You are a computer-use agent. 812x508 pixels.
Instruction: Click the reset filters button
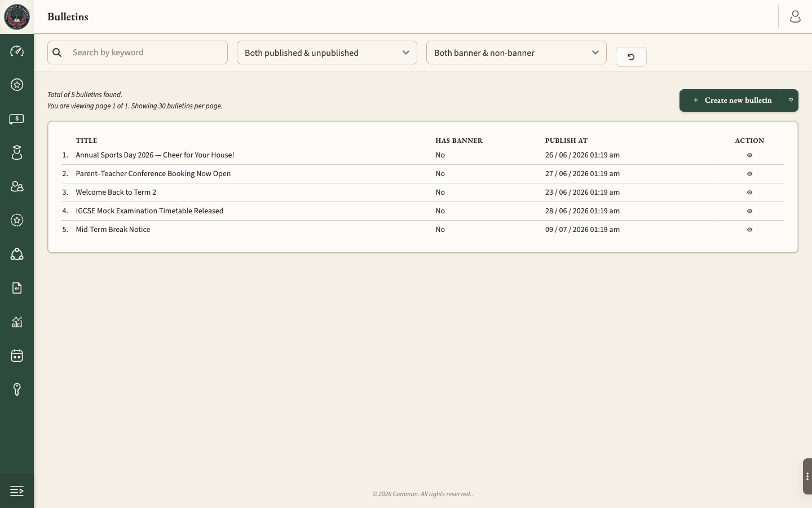631,56
